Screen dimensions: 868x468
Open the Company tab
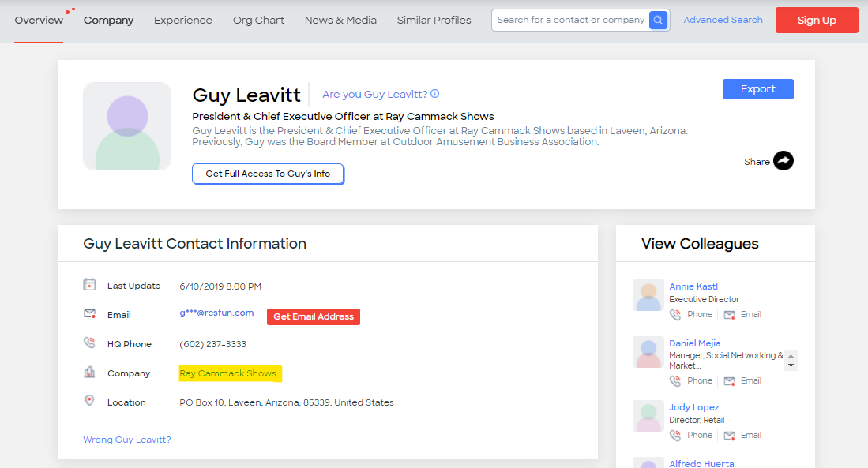pos(108,21)
